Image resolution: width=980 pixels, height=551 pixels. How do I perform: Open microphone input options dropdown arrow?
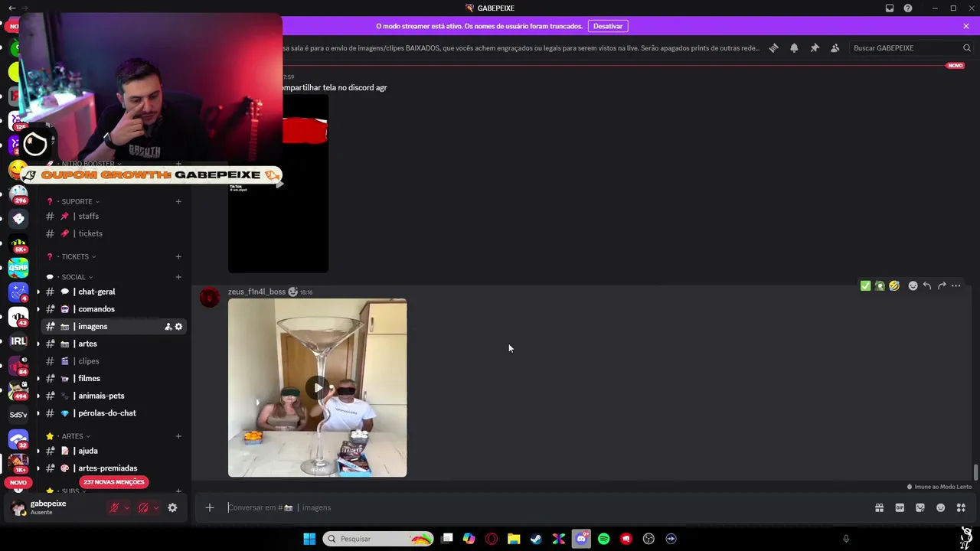pos(126,507)
